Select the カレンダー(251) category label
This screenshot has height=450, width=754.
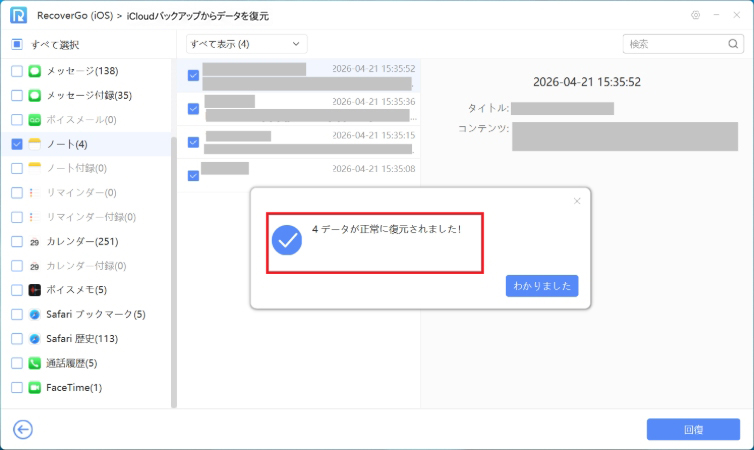pos(82,241)
